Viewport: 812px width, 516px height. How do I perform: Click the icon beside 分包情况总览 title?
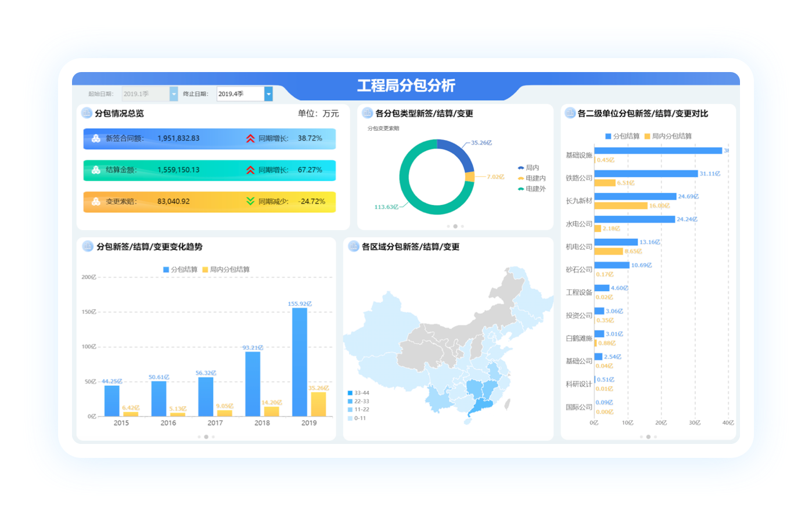point(87,113)
